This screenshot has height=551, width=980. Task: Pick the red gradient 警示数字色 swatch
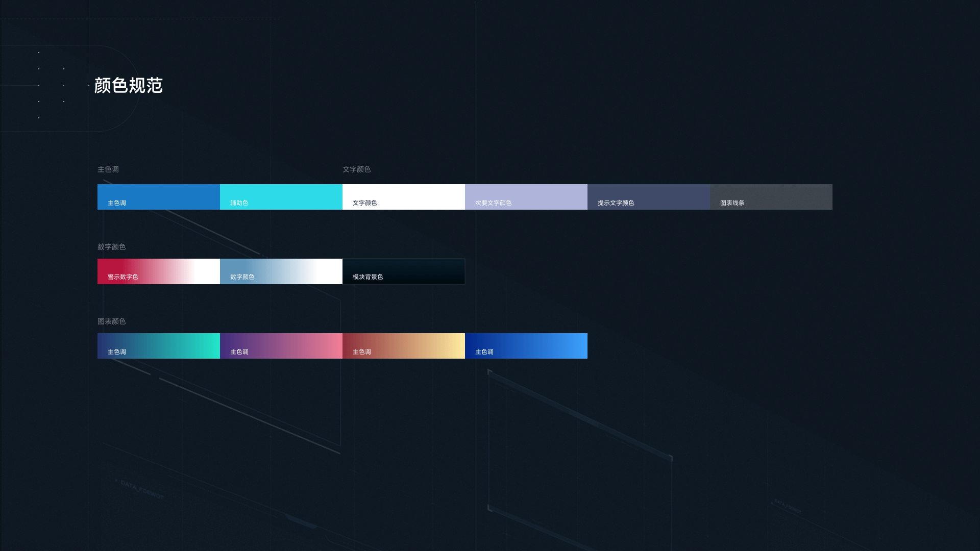(159, 271)
